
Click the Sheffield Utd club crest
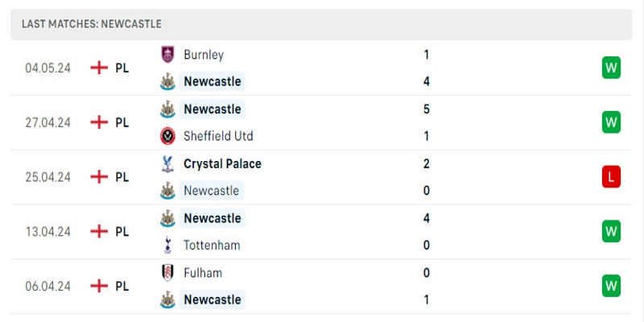click(x=167, y=136)
